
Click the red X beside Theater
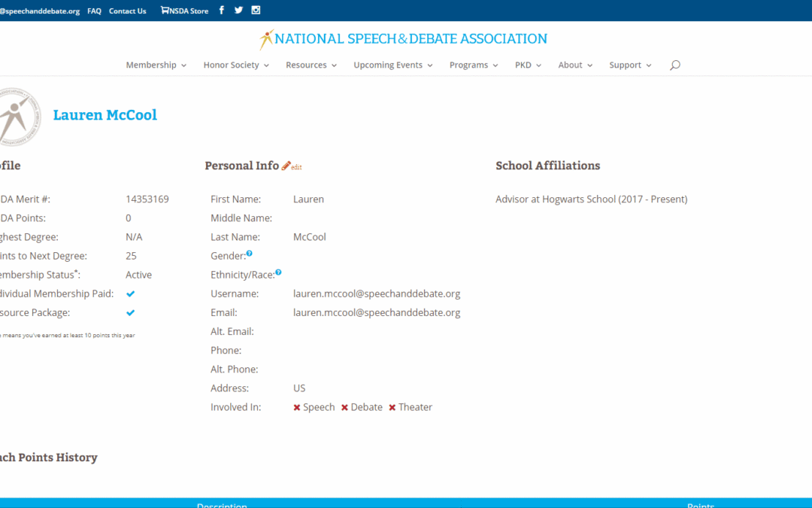pos(392,408)
